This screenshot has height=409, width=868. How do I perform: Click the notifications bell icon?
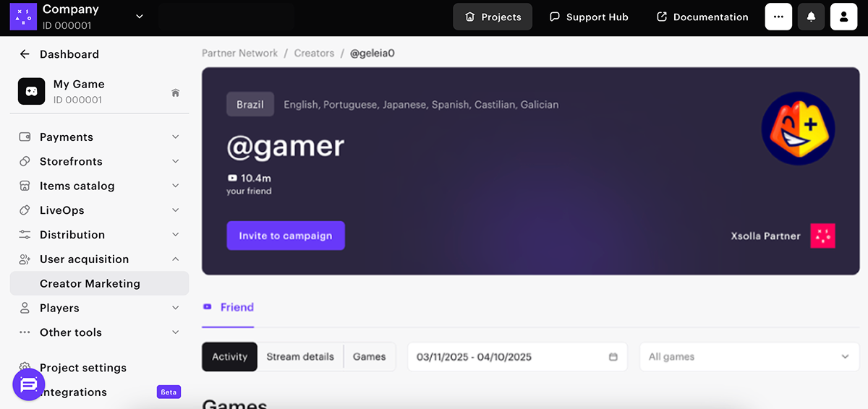coord(811,17)
